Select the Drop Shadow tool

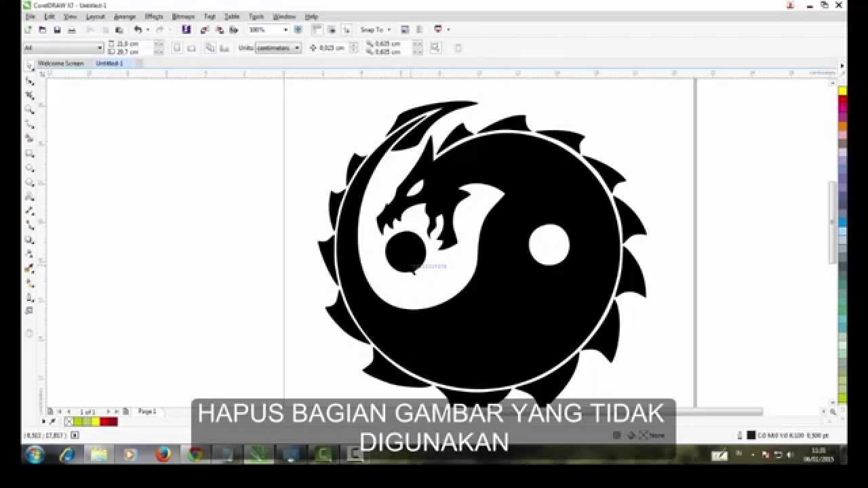click(30, 240)
